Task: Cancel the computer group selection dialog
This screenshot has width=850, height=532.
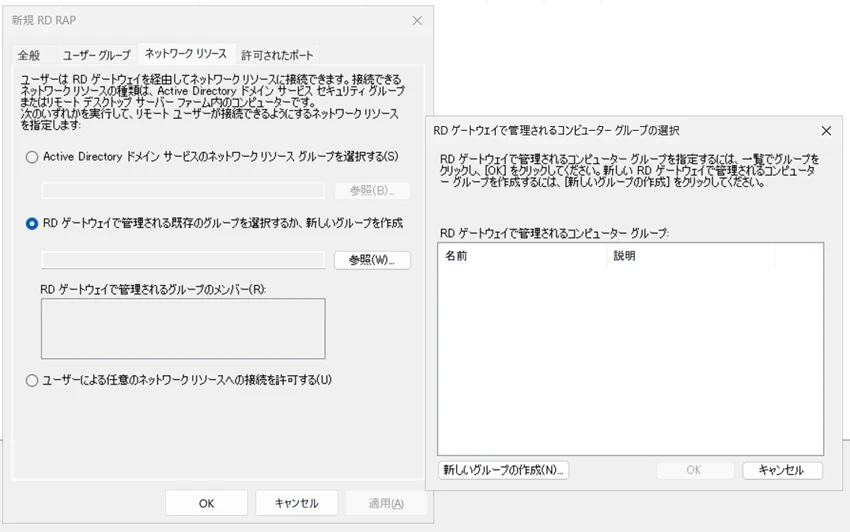Action: tap(782, 470)
